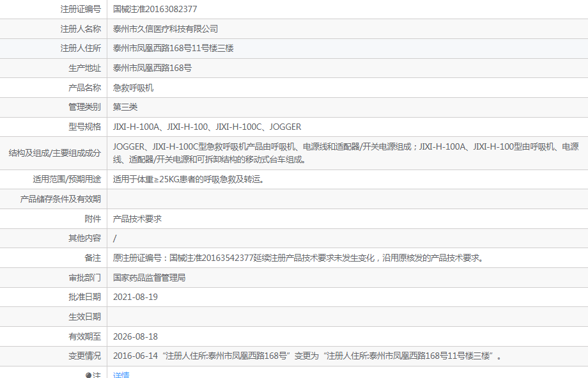Click approval date 2021-08-19

tap(135, 297)
